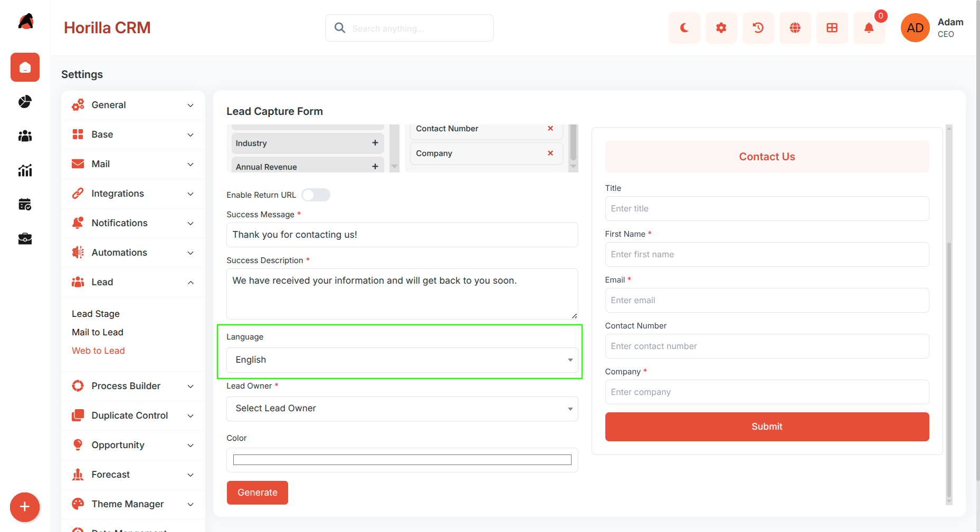
Task: Open the pie chart dashboard sidebar icon
Action: click(x=25, y=102)
